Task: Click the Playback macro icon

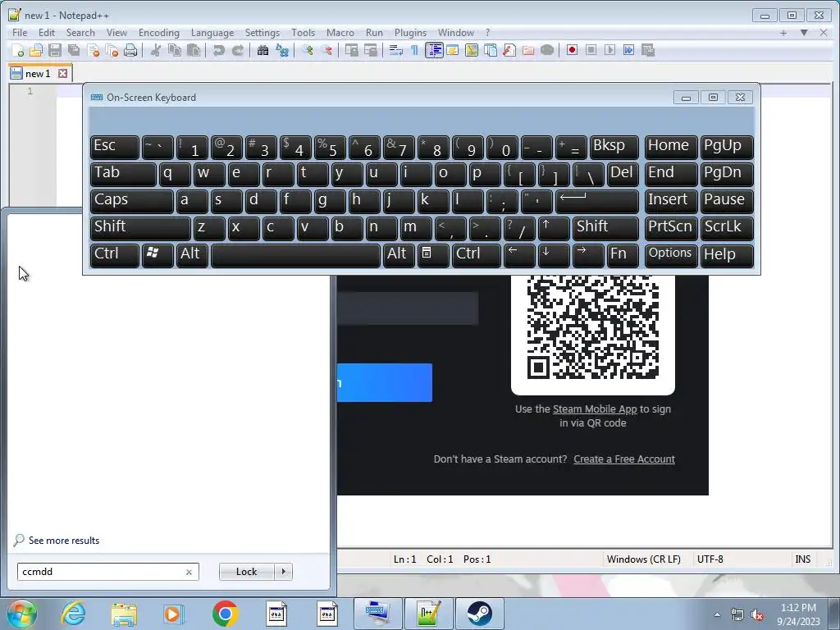Action: point(609,50)
